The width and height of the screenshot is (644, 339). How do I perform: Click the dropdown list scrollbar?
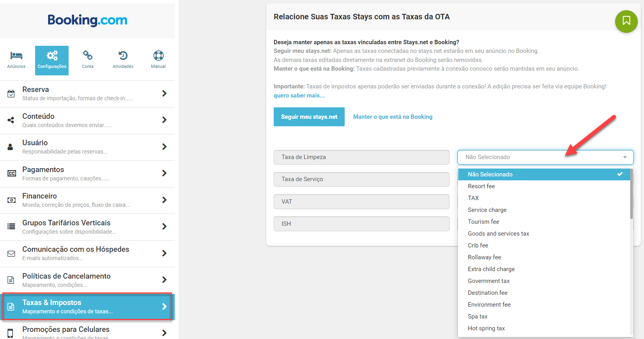pos(631,194)
